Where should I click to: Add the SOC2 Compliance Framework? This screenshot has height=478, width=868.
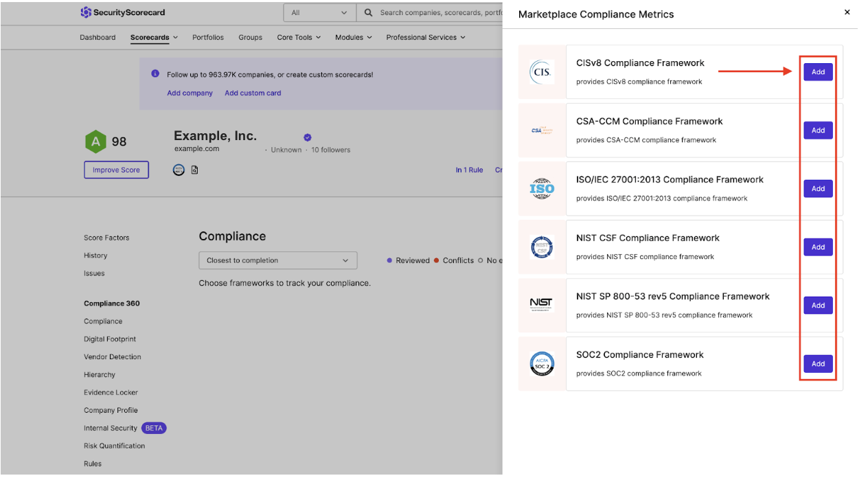click(818, 364)
